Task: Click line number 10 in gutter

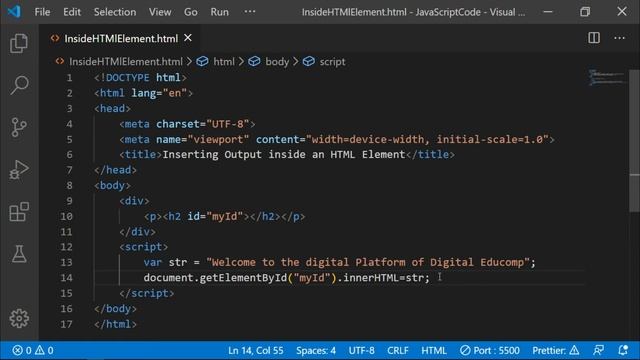Action: coord(67,216)
